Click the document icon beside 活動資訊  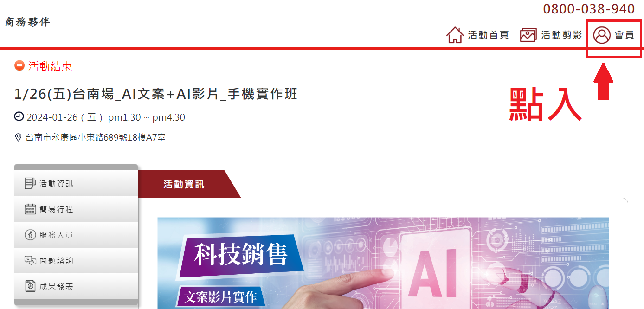click(30, 183)
